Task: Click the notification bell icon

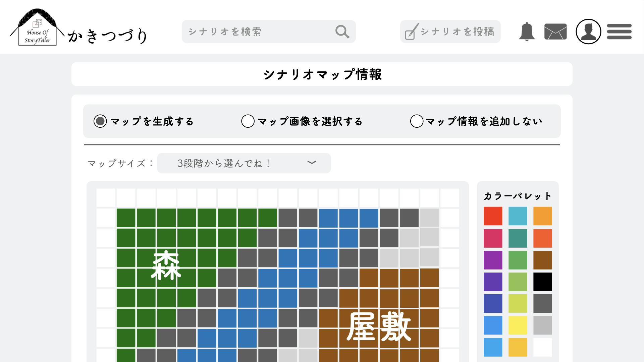Action: pos(527,32)
